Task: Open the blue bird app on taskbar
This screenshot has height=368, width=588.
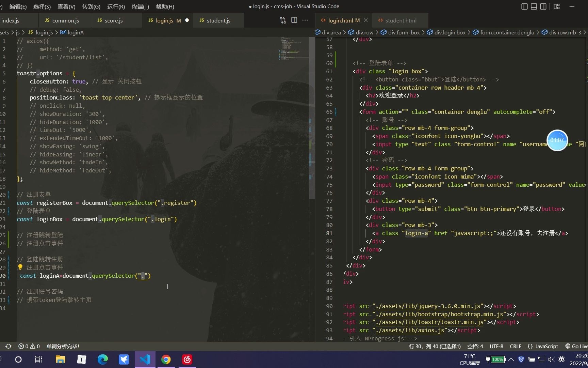Action: coord(124,359)
